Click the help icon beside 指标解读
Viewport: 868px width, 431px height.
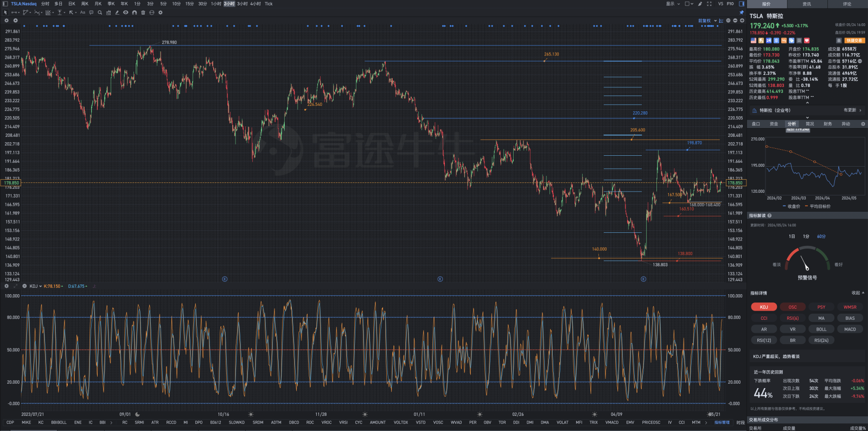coord(769,215)
